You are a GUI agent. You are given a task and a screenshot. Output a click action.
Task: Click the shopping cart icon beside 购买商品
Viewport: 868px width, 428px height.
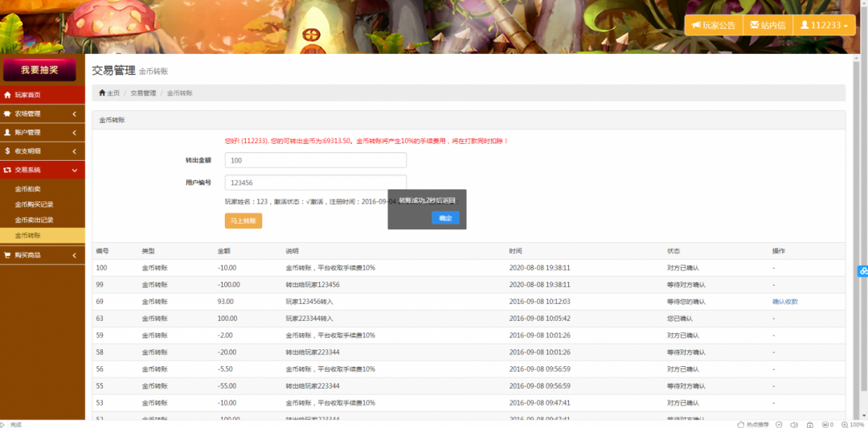tap(8, 255)
